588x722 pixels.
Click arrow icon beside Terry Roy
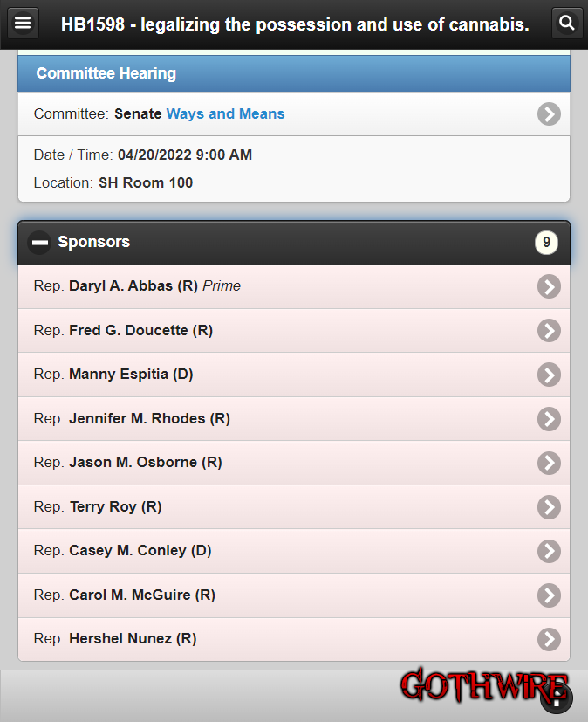(549, 507)
